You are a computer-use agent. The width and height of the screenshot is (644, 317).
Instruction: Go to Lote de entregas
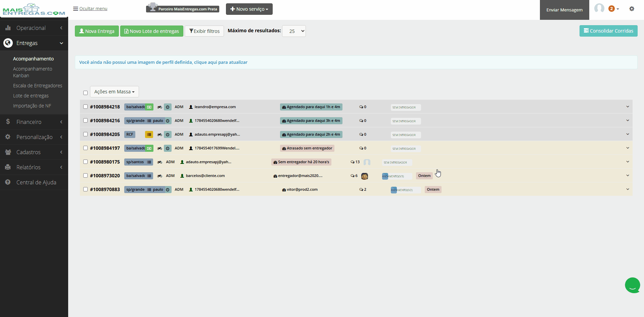point(31,96)
